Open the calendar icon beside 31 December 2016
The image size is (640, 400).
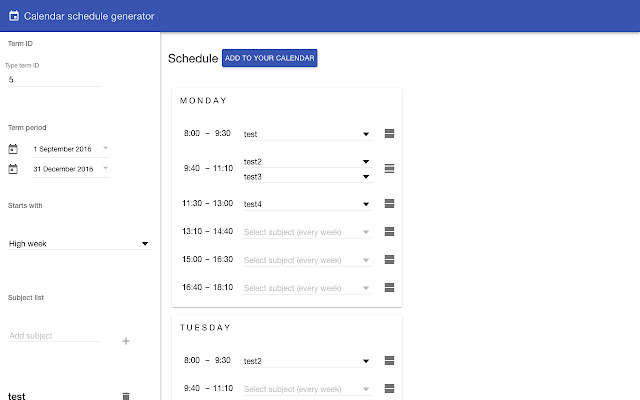(13, 169)
